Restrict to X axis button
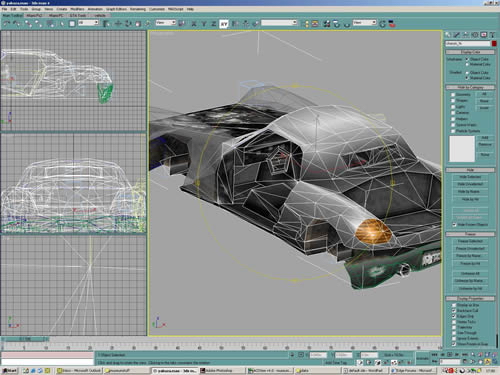 (194, 24)
